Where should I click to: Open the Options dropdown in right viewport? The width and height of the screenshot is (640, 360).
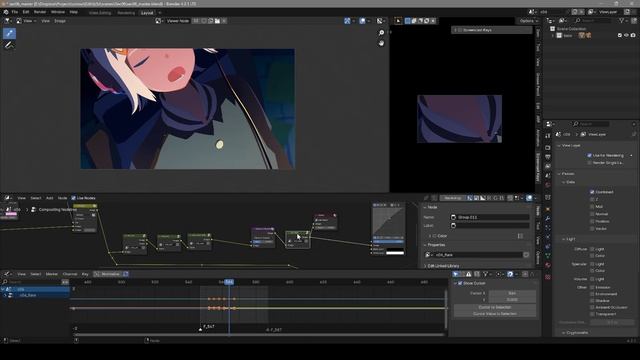click(x=529, y=21)
